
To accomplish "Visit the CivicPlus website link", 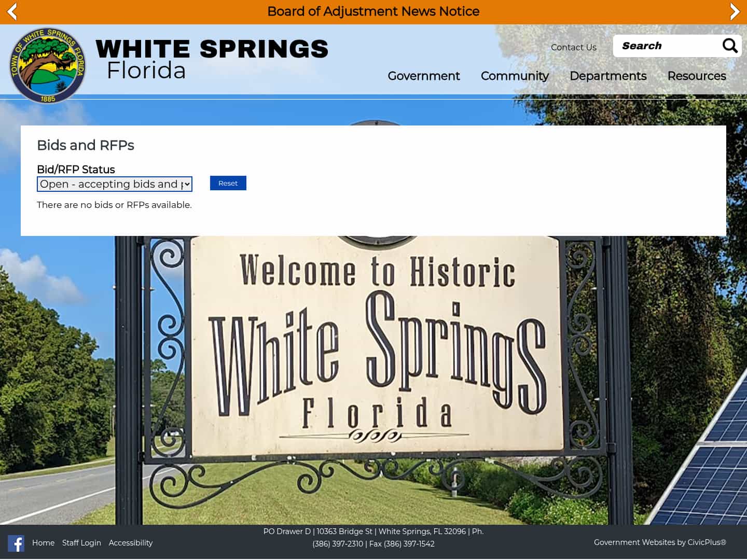I will click(x=706, y=542).
